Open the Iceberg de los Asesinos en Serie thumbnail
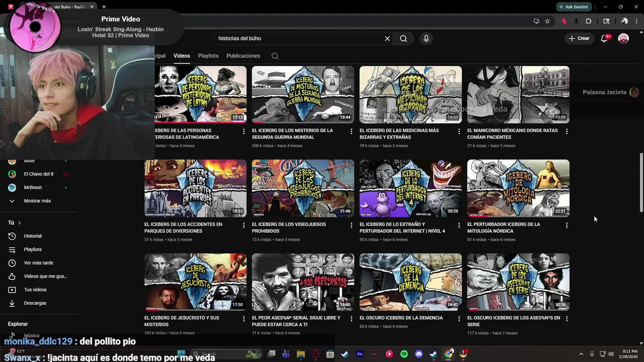The height and width of the screenshot is (362, 644). tap(518, 282)
